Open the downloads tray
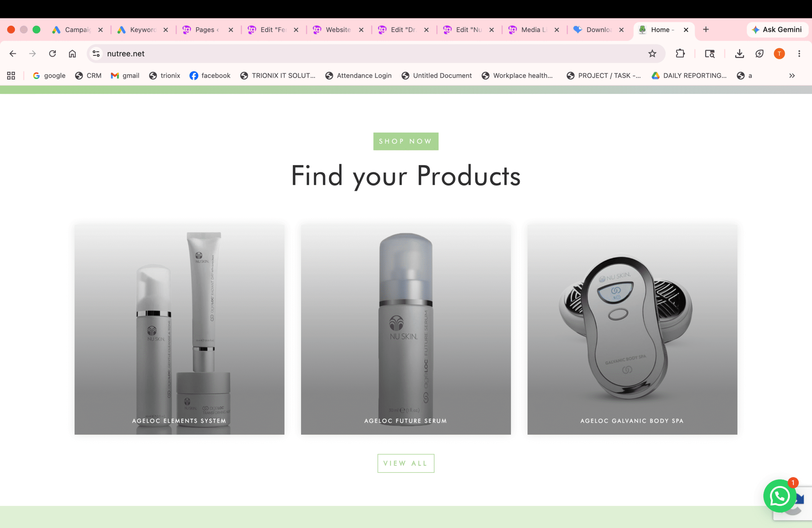The height and width of the screenshot is (528, 812). point(739,54)
